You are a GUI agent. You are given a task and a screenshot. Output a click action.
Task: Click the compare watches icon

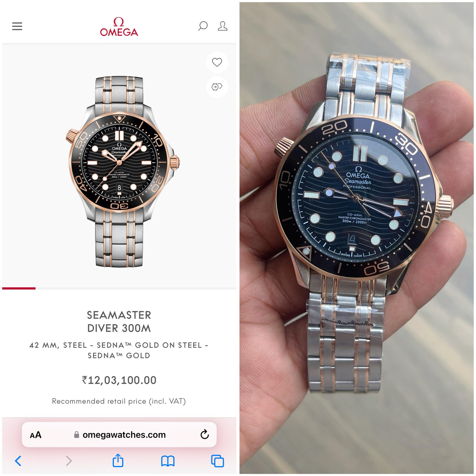(217, 87)
